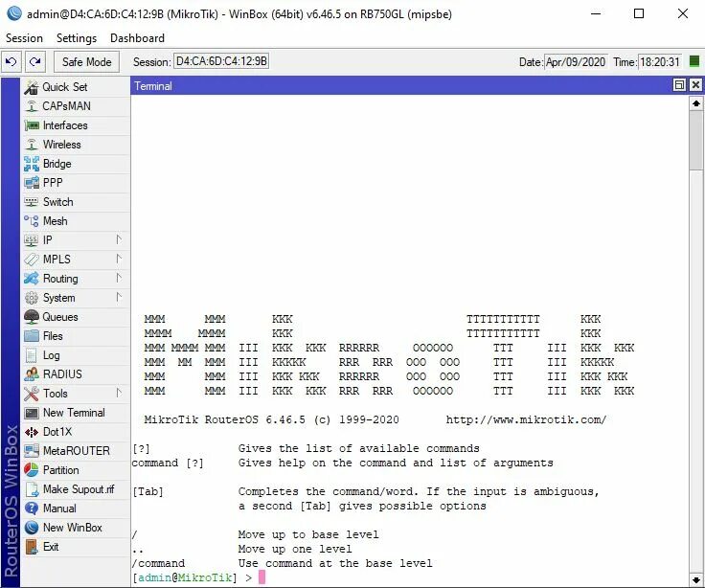Screen dimensions: 705x588
Task: Open the CAPsMAN antenna icon
Action: click(31, 106)
